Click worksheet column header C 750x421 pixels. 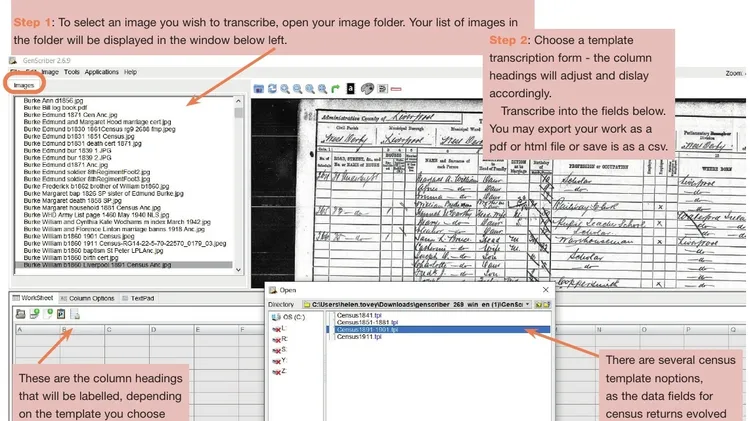[127, 330]
